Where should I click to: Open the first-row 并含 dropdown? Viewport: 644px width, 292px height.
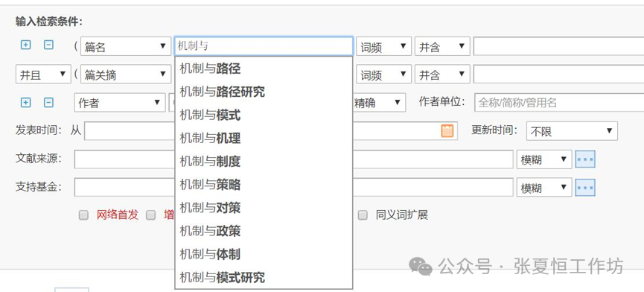[x=442, y=46]
